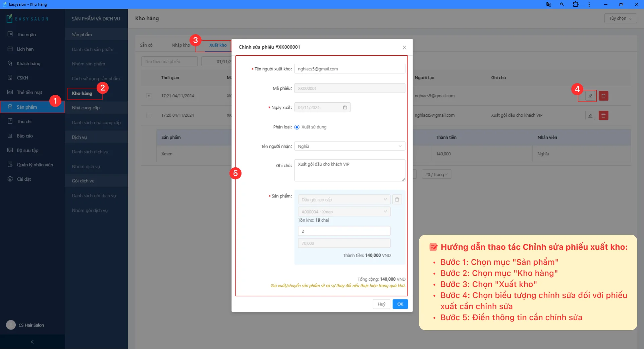Viewport: 644px width, 349px height.
Task: Change 20 / trang page size
Action: [x=436, y=174]
